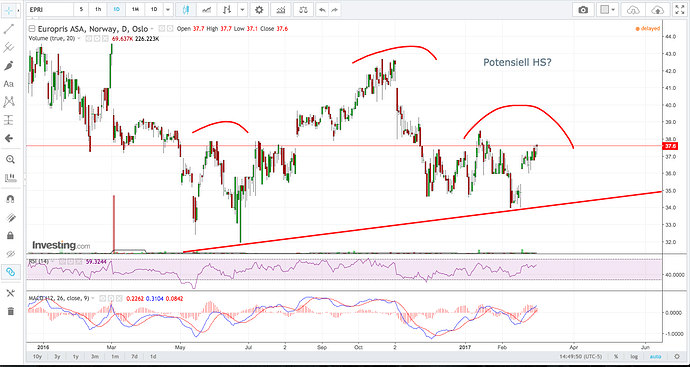690x367 pixels.
Task: Activate the zoom-in magnifier tool
Action: (x=9, y=159)
